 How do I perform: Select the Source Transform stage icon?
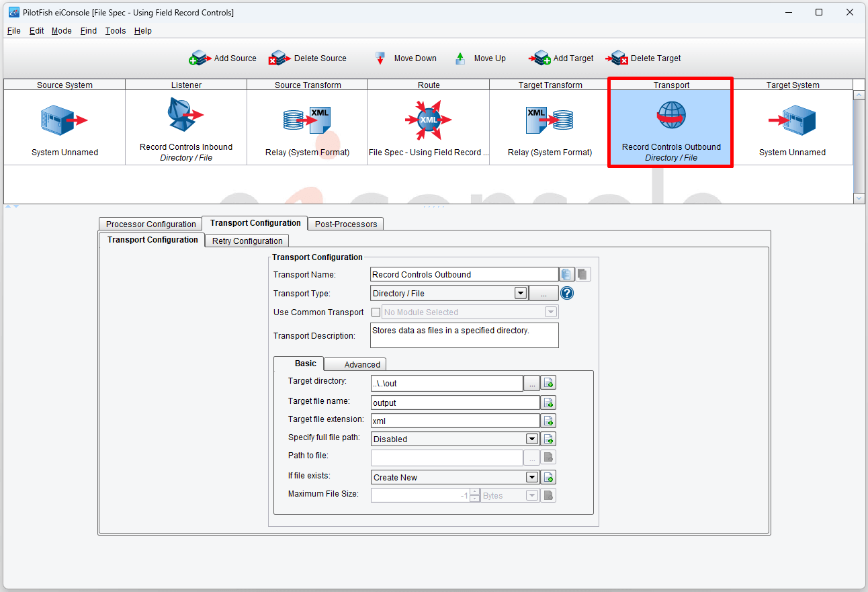[307, 121]
